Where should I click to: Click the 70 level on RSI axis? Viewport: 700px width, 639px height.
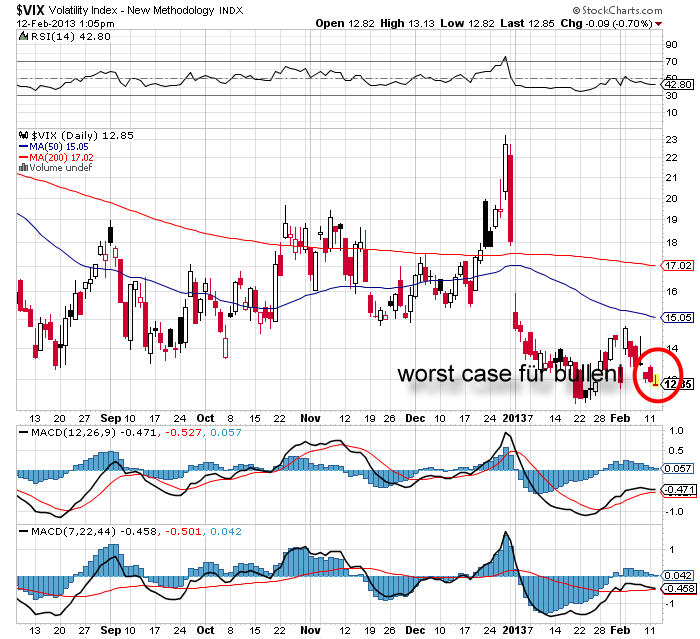point(671,62)
